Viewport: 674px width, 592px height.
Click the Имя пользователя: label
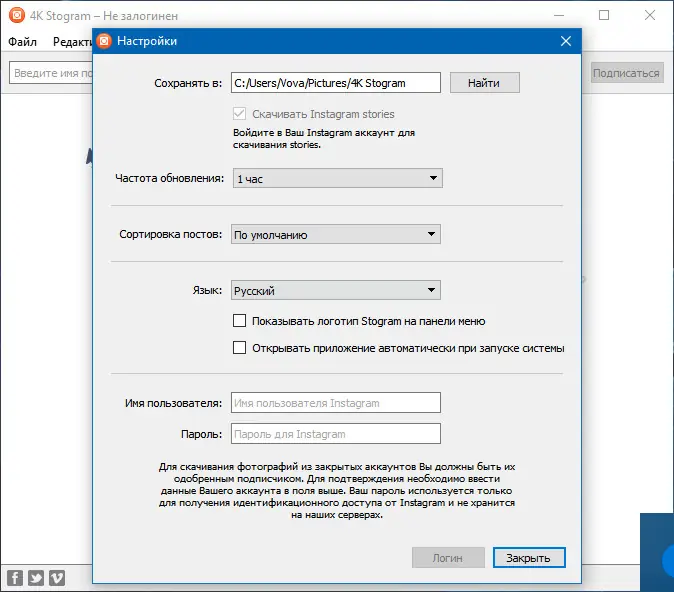[174, 403]
